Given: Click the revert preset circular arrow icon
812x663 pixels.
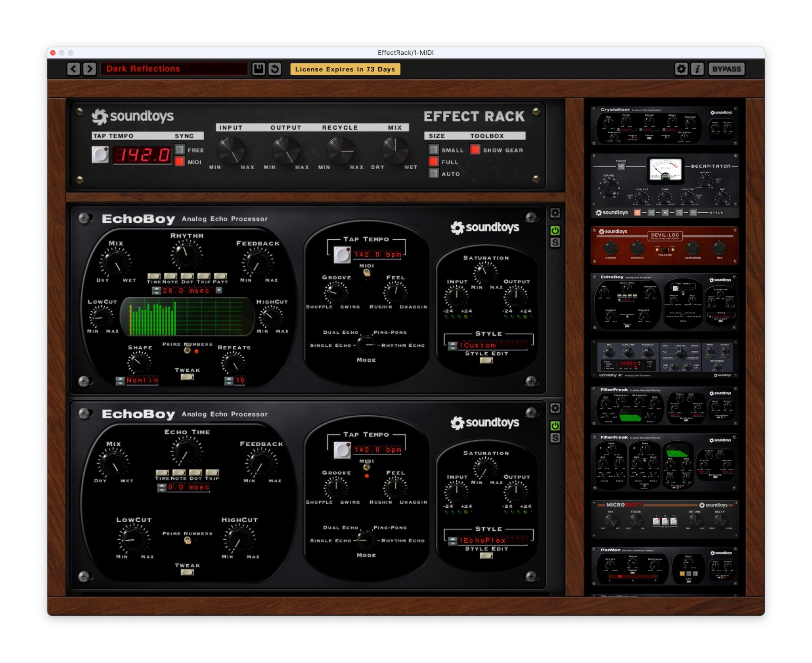Looking at the screenshot, I should point(275,69).
